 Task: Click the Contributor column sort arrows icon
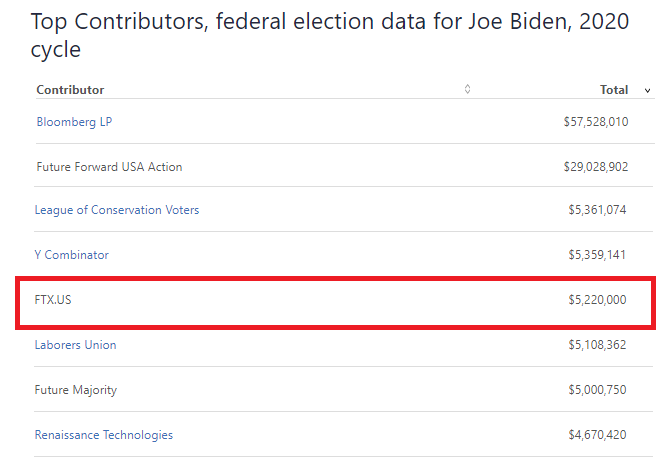(468, 90)
